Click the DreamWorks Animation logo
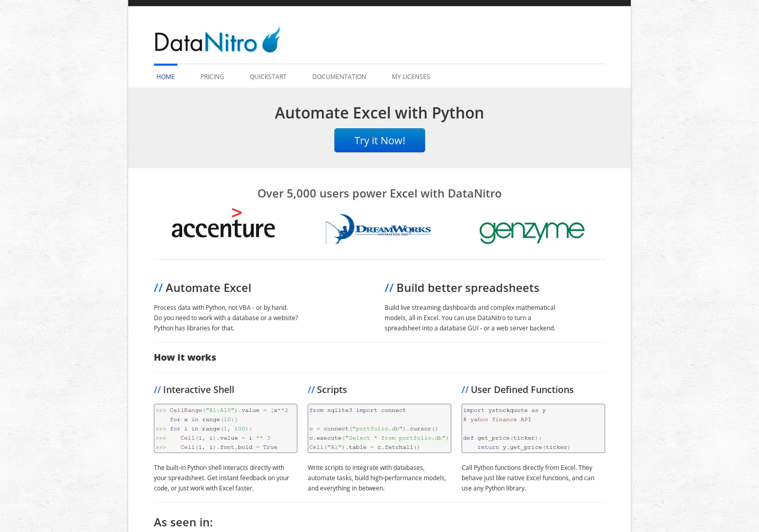Screen dimensions: 759x532 point(378,229)
